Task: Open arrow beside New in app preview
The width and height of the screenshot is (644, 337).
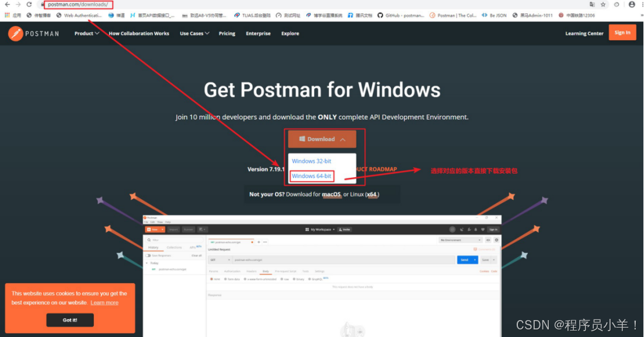Action: [163, 230]
